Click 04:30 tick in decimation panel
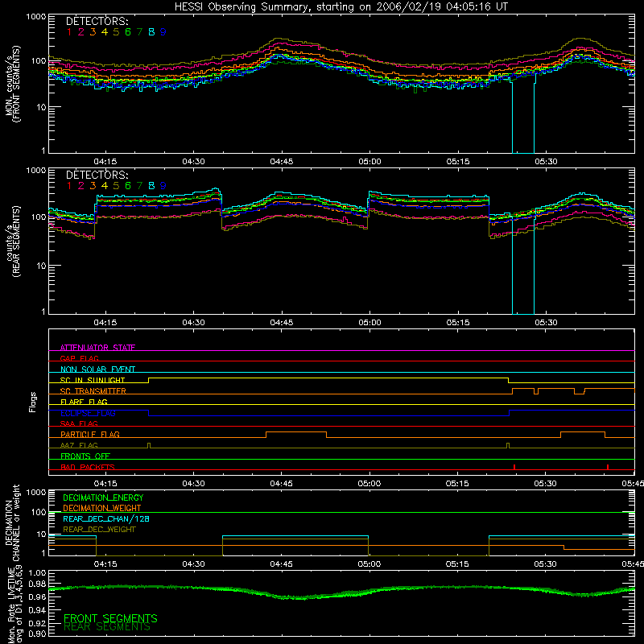This screenshot has height=644, width=644. [x=193, y=564]
